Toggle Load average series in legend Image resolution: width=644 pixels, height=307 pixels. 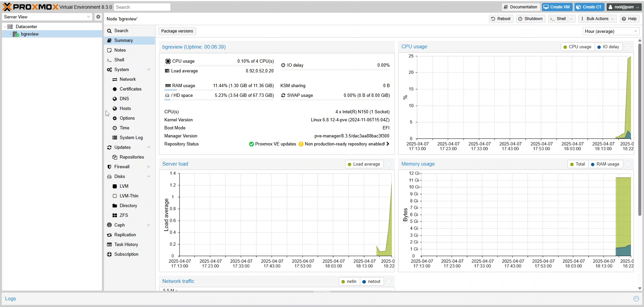pyautogui.click(x=364, y=164)
